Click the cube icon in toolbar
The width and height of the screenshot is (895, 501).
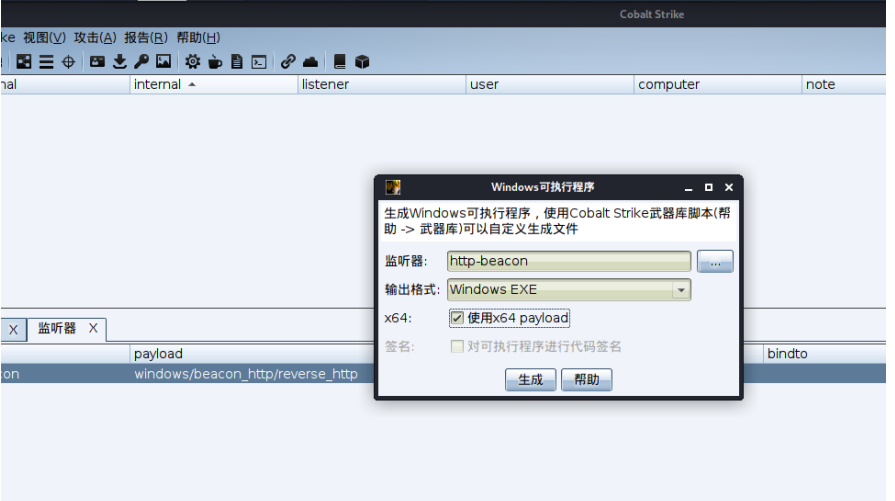click(362, 62)
